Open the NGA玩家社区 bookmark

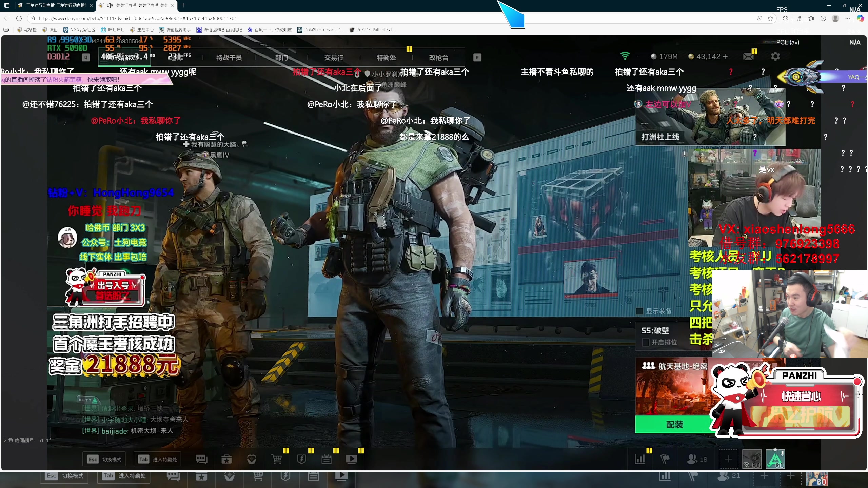coord(79,30)
